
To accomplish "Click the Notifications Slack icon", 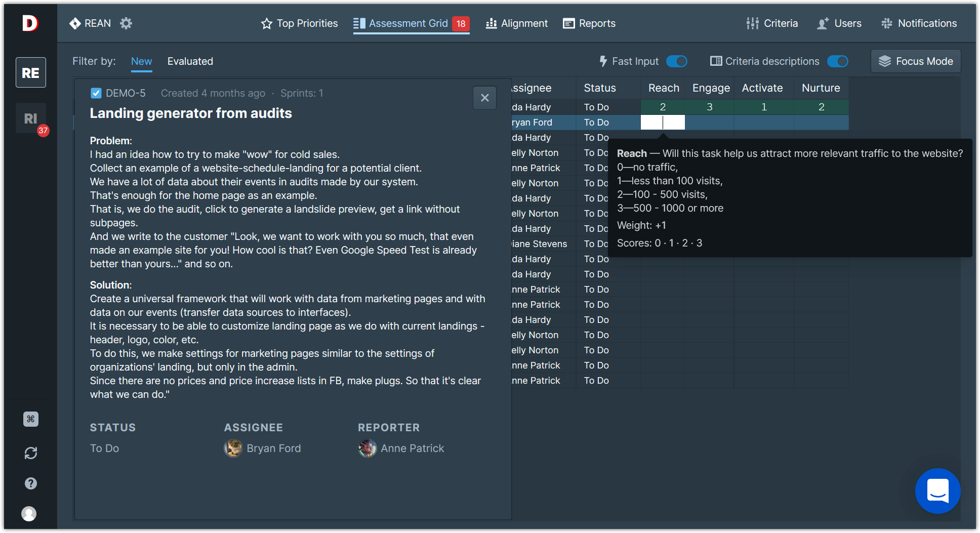I will (887, 24).
